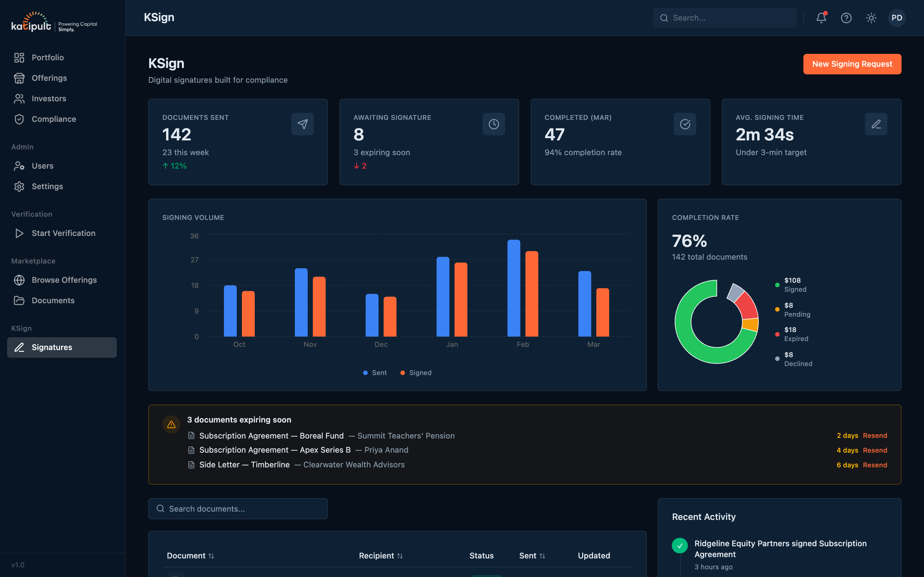
Task: Click the New Signing Request button
Action: pos(852,64)
